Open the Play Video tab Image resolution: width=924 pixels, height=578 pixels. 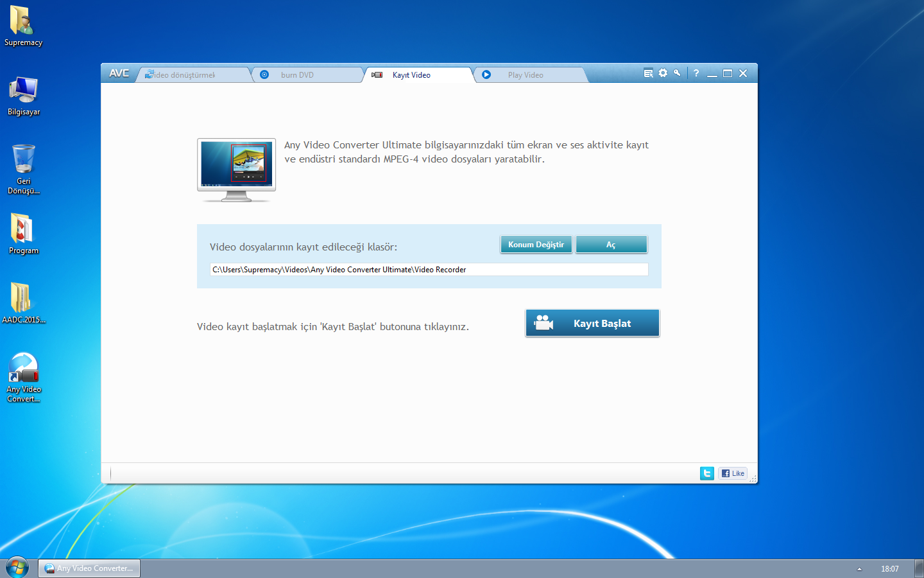(x=531, y=74)
